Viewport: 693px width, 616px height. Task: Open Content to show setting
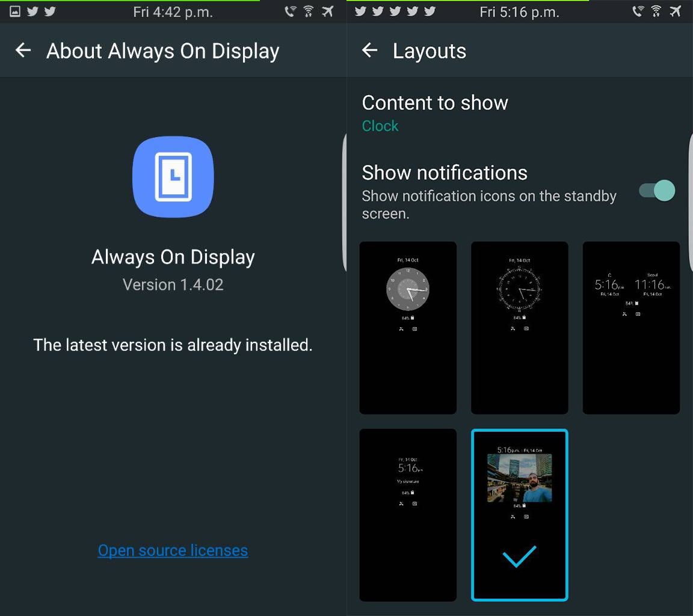point(520,112)
